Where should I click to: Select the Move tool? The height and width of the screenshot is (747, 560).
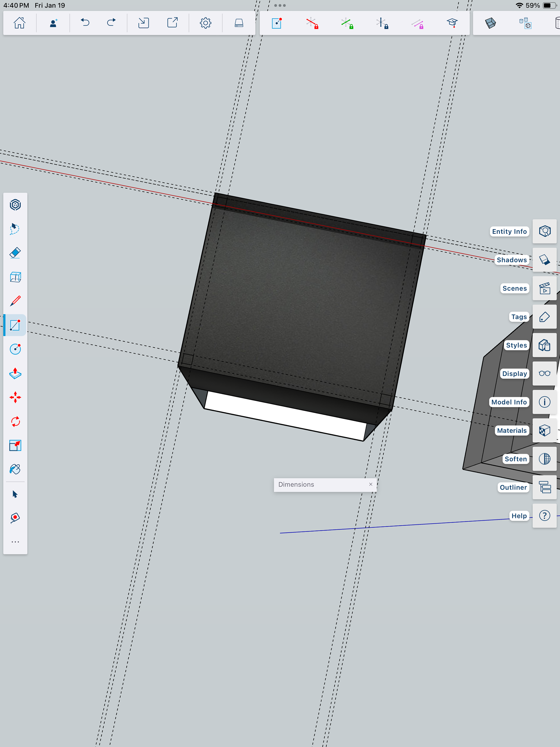click(x=15, y=397)
